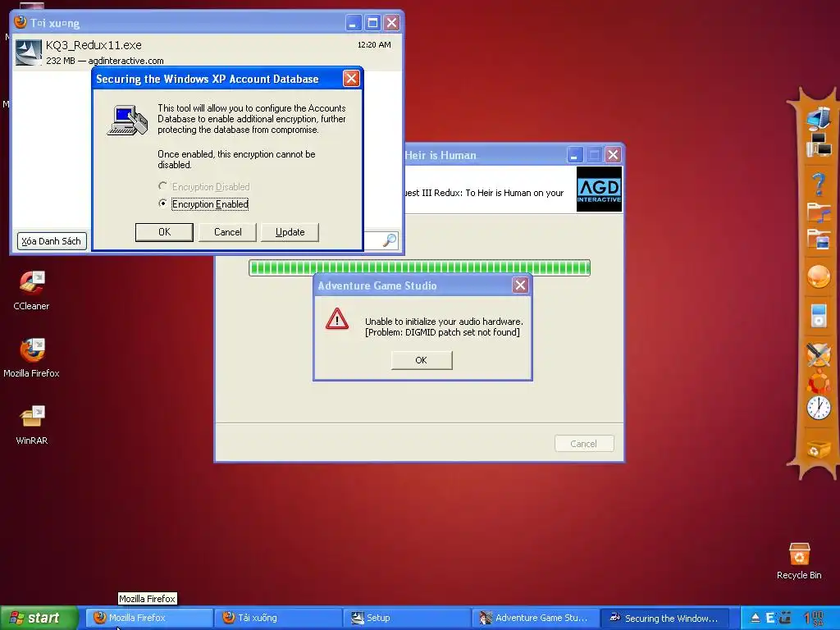The height and width of the screenshot is (630, 840).
Task: Click the system tray clock
Action: (x=815, y=619)
